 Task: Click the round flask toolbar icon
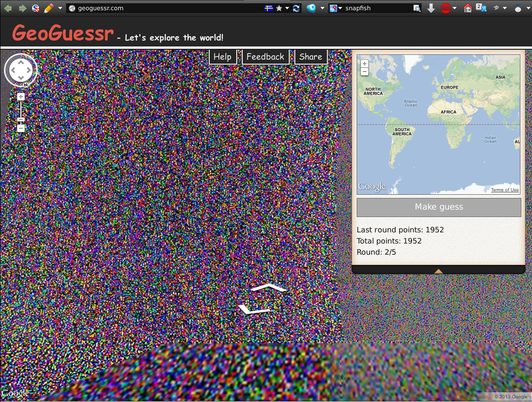tap(518, 8)
